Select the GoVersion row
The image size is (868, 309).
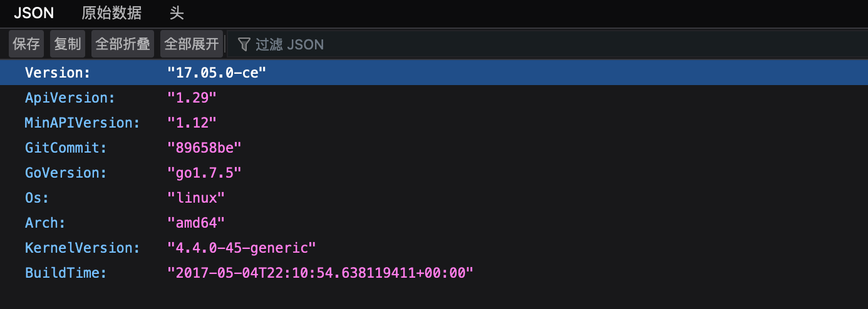pos(434,173)
